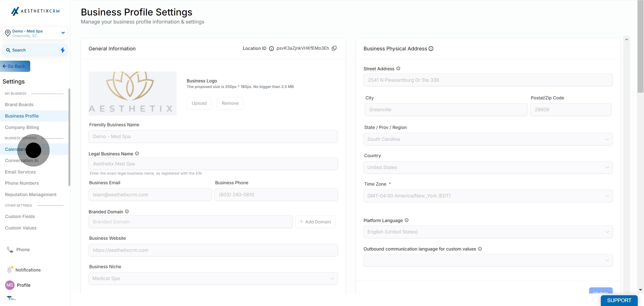Open the Phone dialer icon in sidebar
Viewport: 644px width, 306px height.
pos(10,249)
